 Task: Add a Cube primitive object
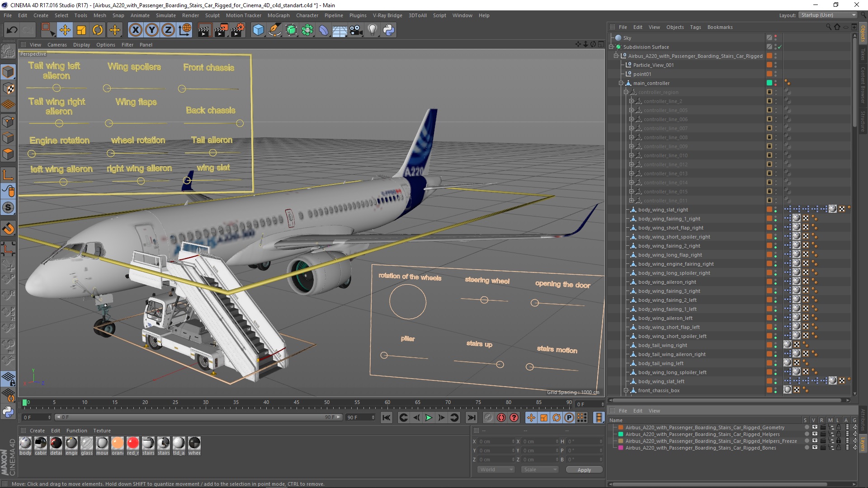pos(258,30)
